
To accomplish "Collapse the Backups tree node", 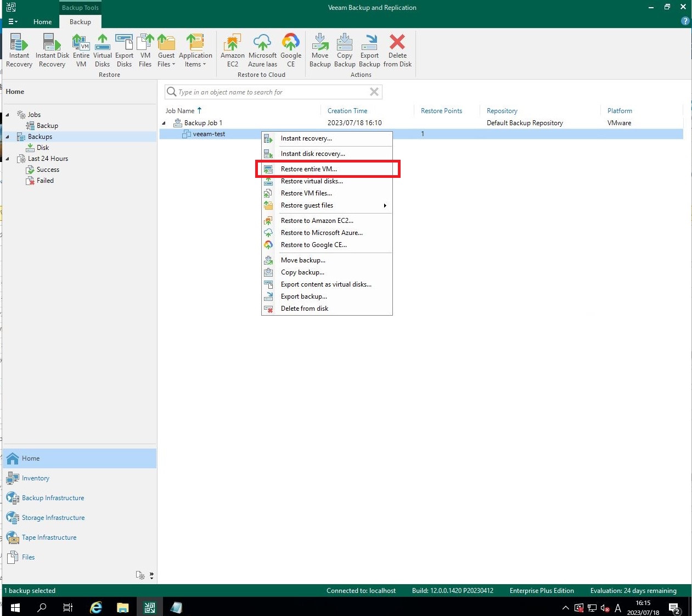I will (8, 137).
